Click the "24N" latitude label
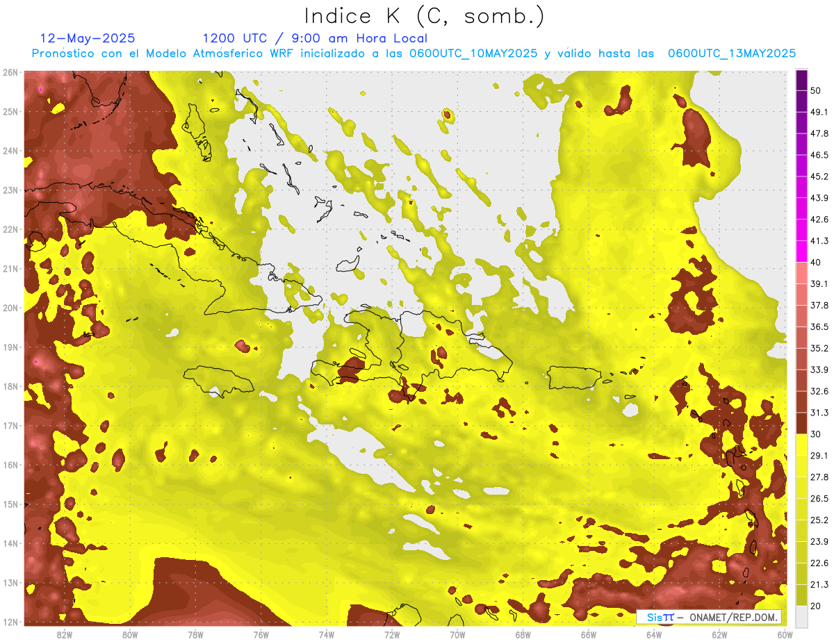Screen dimensions: 834x644 (x=10, y=151)
